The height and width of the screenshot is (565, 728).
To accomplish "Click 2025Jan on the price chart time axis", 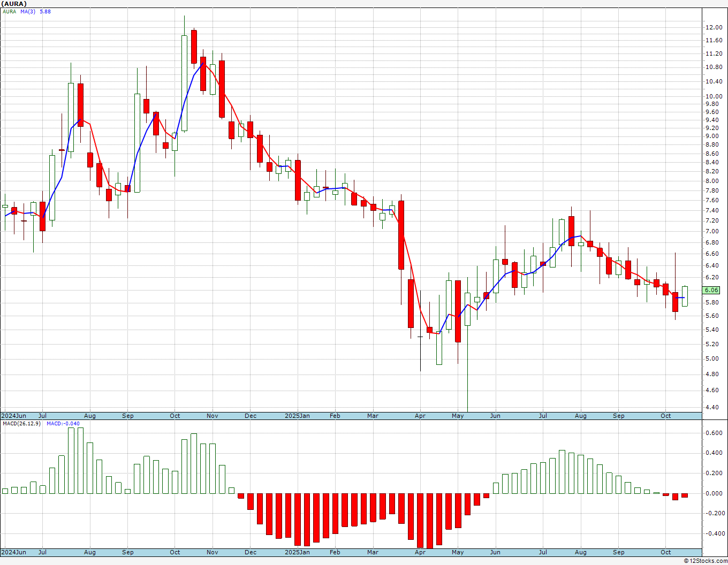I will point(297,416).
